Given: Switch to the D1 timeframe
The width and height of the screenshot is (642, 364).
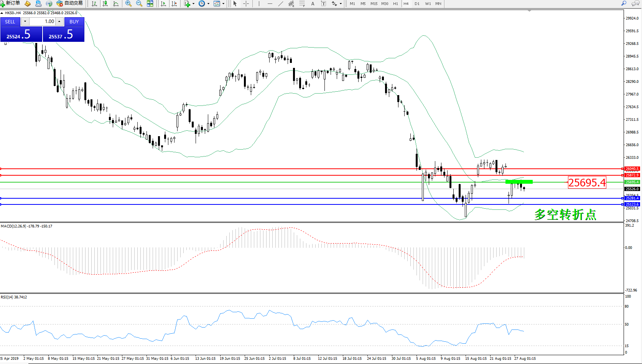Looking at the screenshot, I should click(x=417, y=3).
